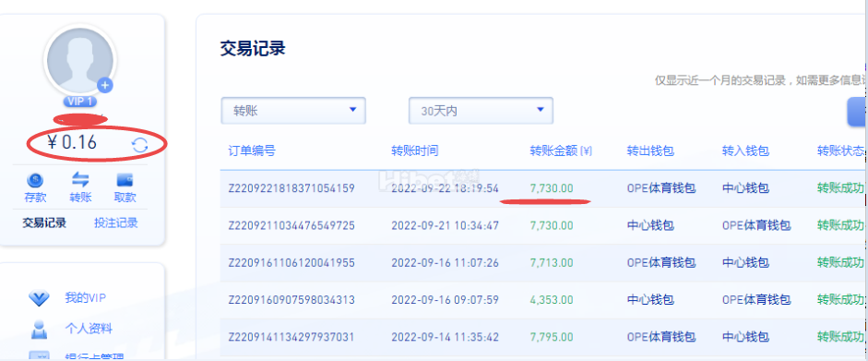Viewport: 868px width, 361px height.
Task: Click the VIP 1 badge
Action: click(x=80, y=102)
